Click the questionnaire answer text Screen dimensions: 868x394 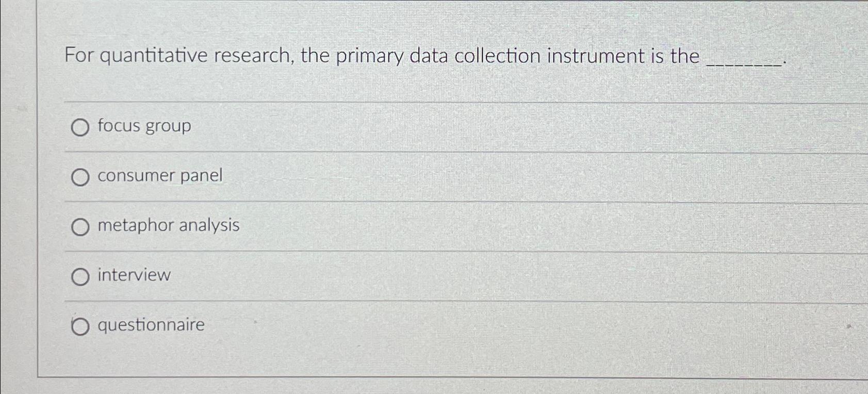(150, 324)
